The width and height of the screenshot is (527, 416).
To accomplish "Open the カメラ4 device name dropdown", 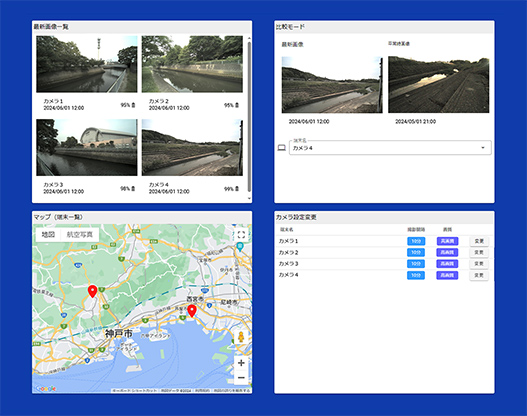I will (x=390, y=148).
